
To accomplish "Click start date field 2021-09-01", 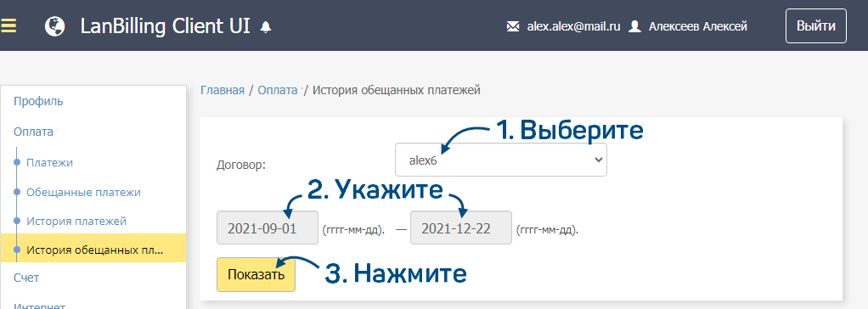I will point(268,228).
